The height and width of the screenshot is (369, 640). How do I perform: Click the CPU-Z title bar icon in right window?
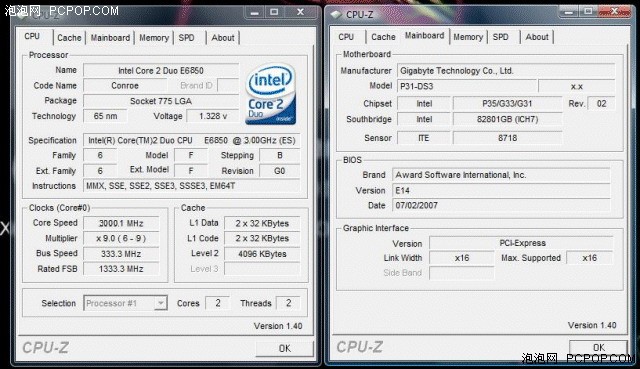click(x=336, y=15)
